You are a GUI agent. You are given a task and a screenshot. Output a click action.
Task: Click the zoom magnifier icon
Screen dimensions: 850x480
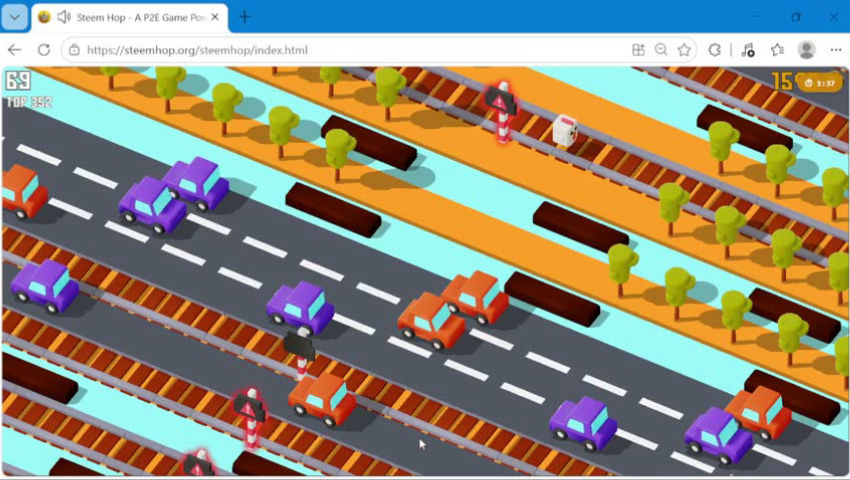pyautogui.click(x=661, y=50)
